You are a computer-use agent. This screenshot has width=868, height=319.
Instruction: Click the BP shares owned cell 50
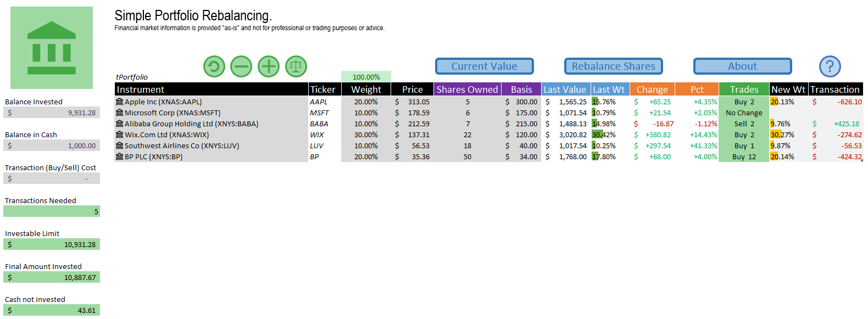click(468, 156)
